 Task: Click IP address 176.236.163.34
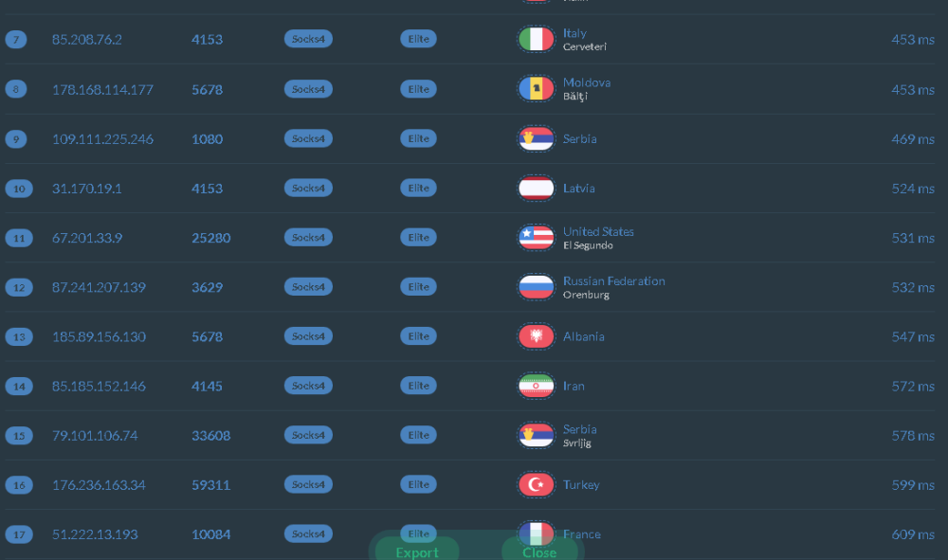click(x=99, y=485)
